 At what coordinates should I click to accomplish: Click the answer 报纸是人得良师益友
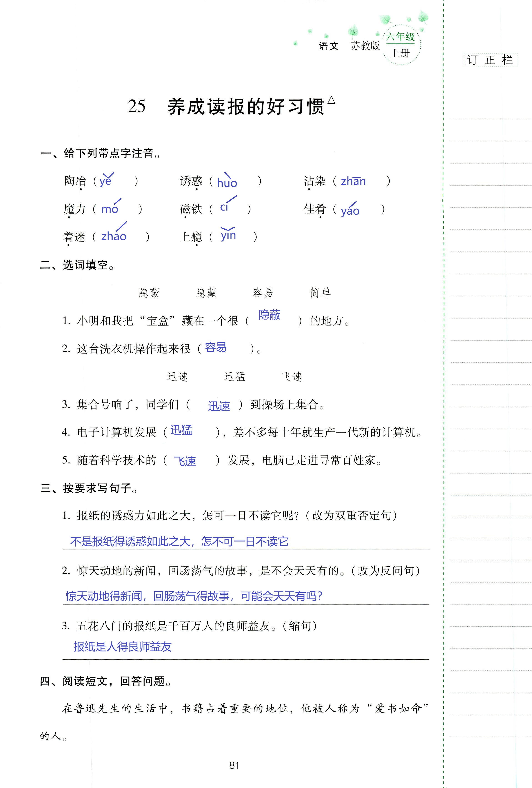pyautogui.click(x=122, y=647)
